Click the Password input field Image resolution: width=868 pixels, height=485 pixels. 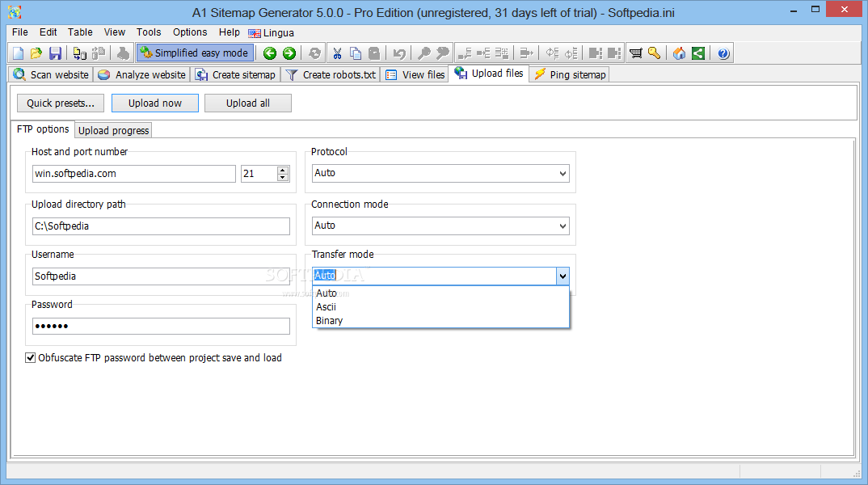161,326
